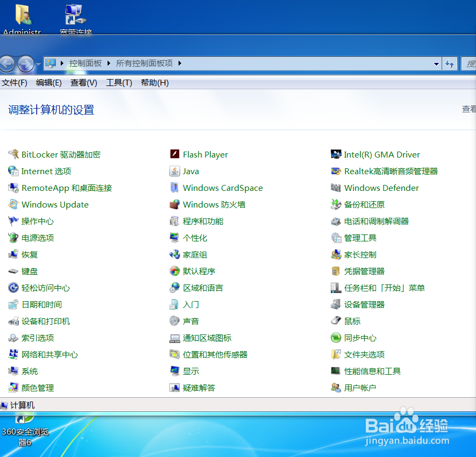Open the 用户帐户 icon

[336, 388]
